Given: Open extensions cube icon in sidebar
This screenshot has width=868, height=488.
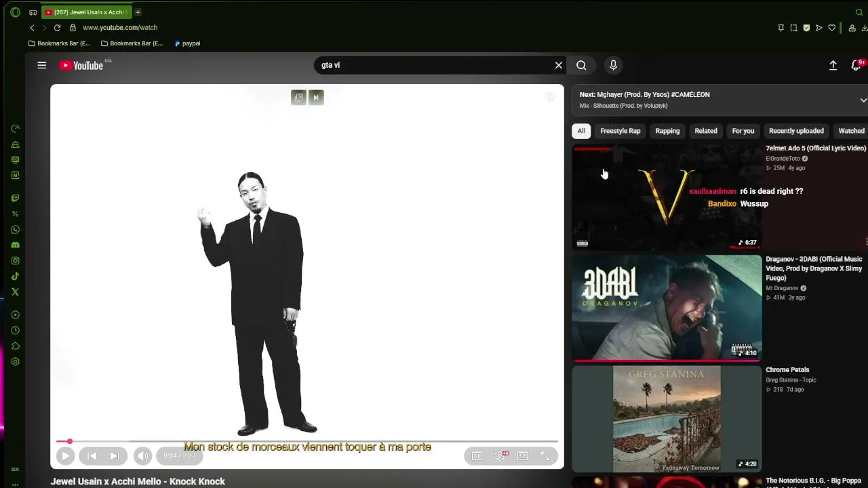Looking at the screenshot, I should tap(15, 346).
